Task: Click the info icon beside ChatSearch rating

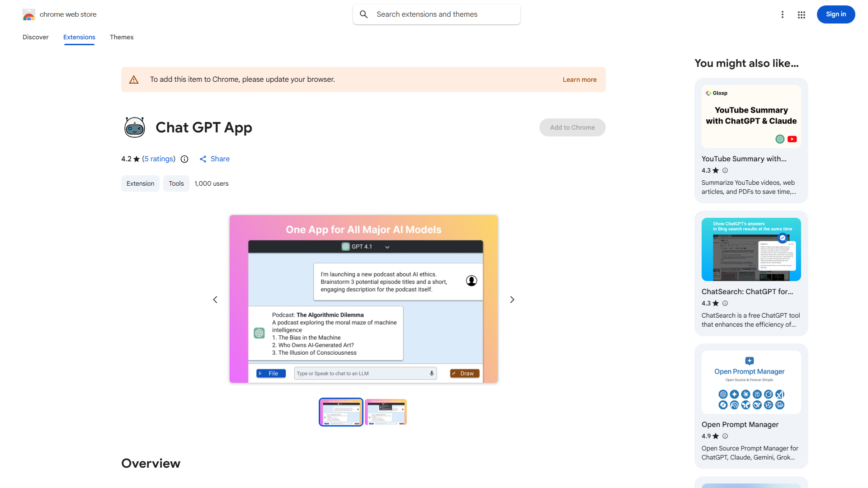Action: [725, 303]
